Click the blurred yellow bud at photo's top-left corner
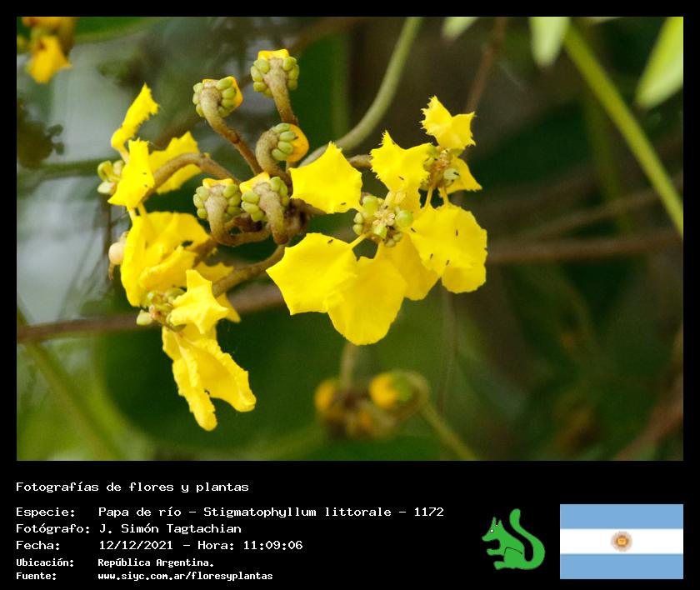This screenshot has height=590, width=700. coord(47,54)
